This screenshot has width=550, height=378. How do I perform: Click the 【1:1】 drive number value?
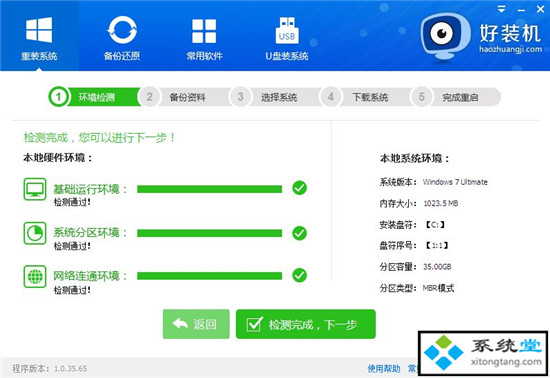(x=436, y=246)
